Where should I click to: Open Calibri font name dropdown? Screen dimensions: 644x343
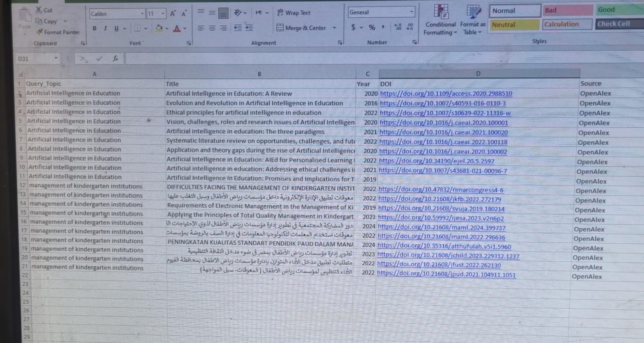tap(142, 14)
